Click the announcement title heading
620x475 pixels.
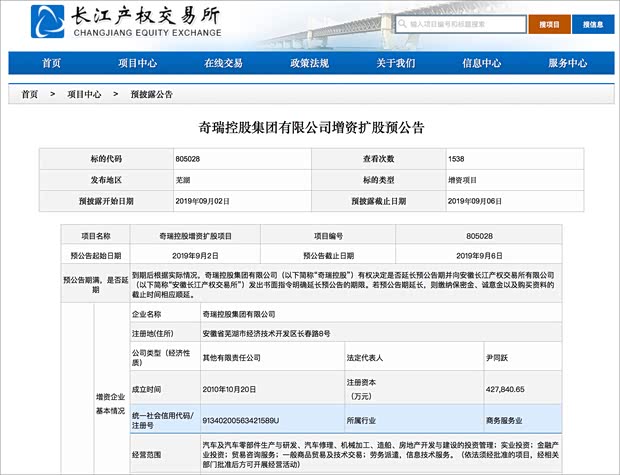309,127
